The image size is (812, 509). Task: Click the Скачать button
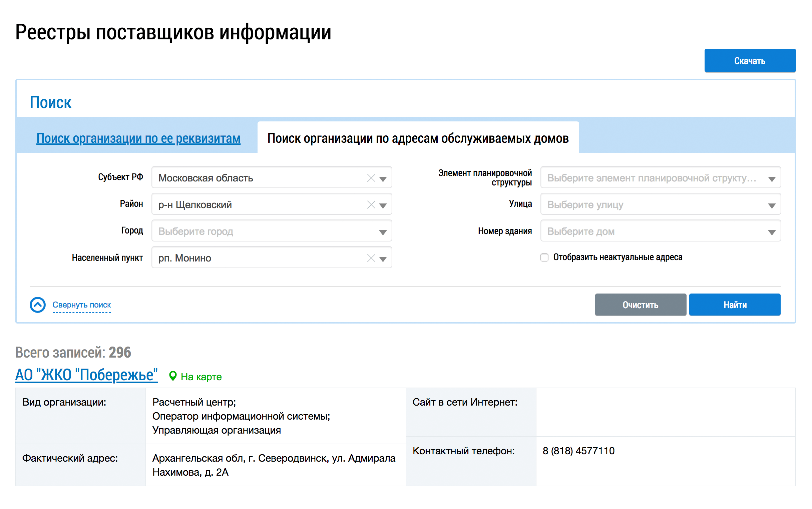[750, 61]
